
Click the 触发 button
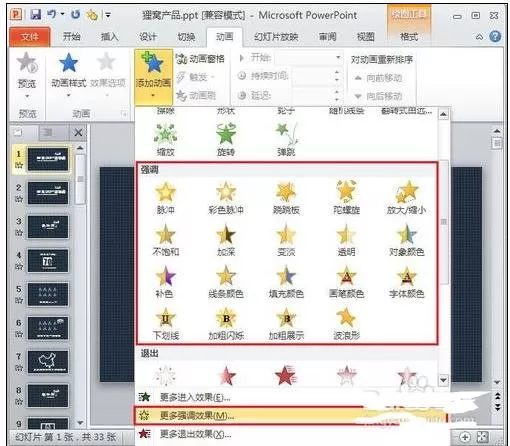point(195,77)
